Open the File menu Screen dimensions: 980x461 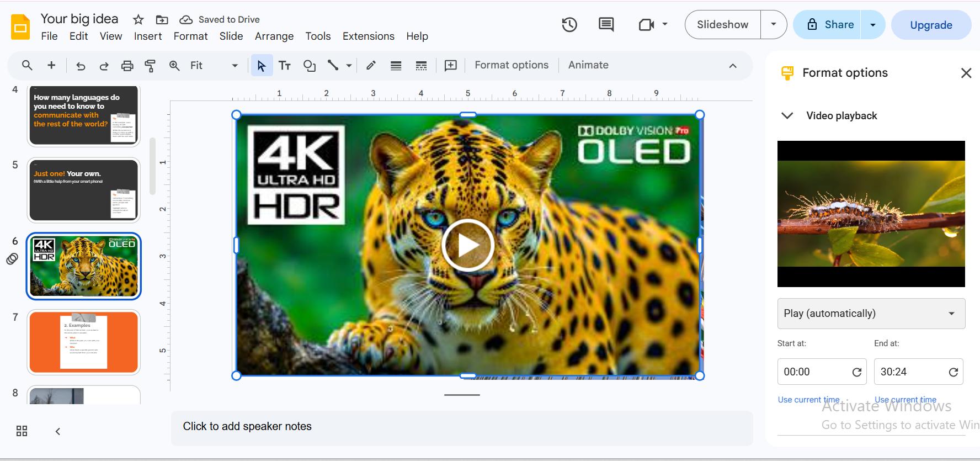[x=49, y=36]
